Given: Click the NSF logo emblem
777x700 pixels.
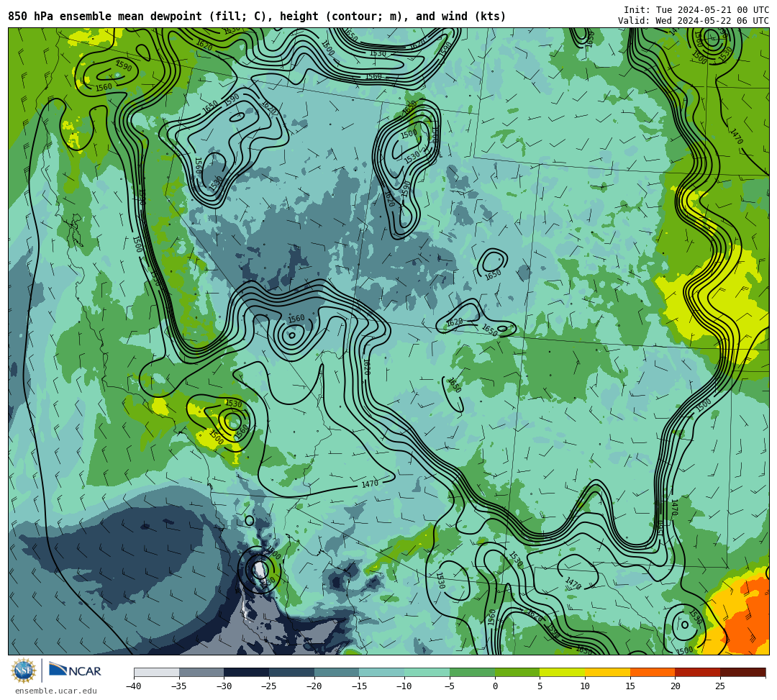Looking at the screenshot, I should pos(24,671).
